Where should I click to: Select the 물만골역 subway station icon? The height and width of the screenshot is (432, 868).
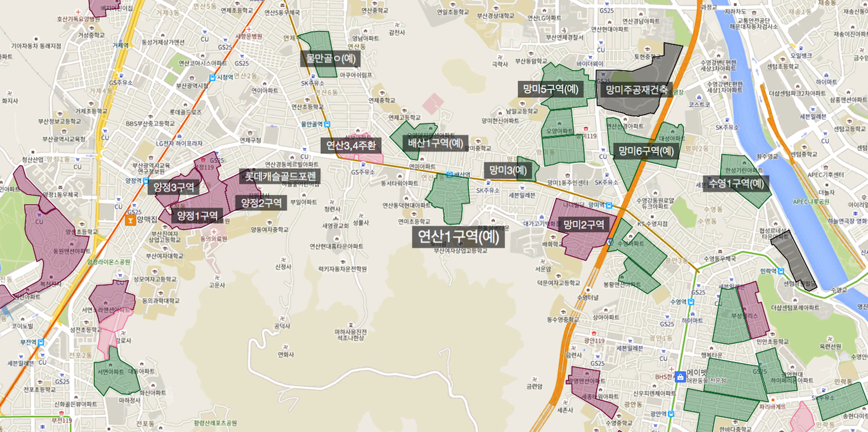click(326, 123)
